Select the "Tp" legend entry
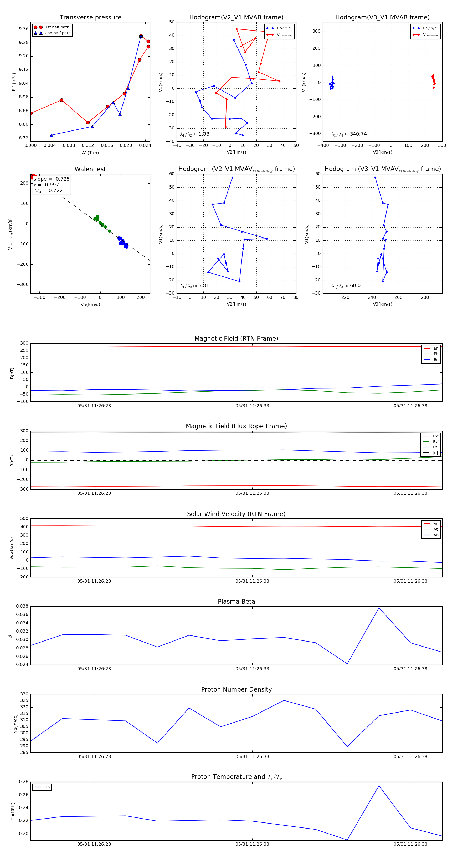 coord(42,787)
